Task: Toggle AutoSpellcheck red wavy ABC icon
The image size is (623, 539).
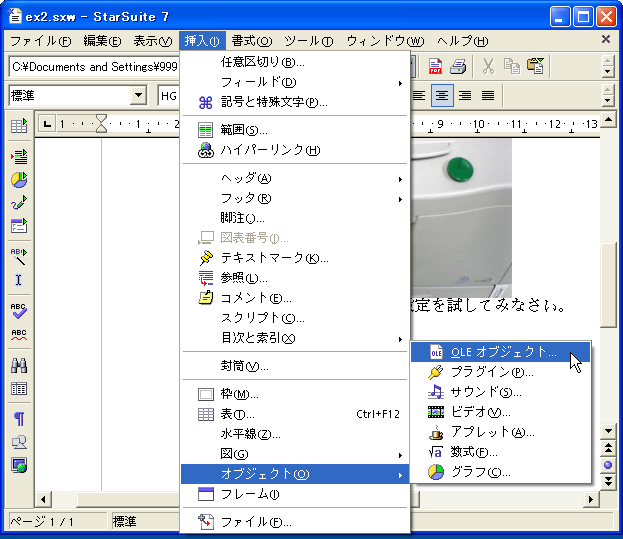Action: click(x=19, y=334)
